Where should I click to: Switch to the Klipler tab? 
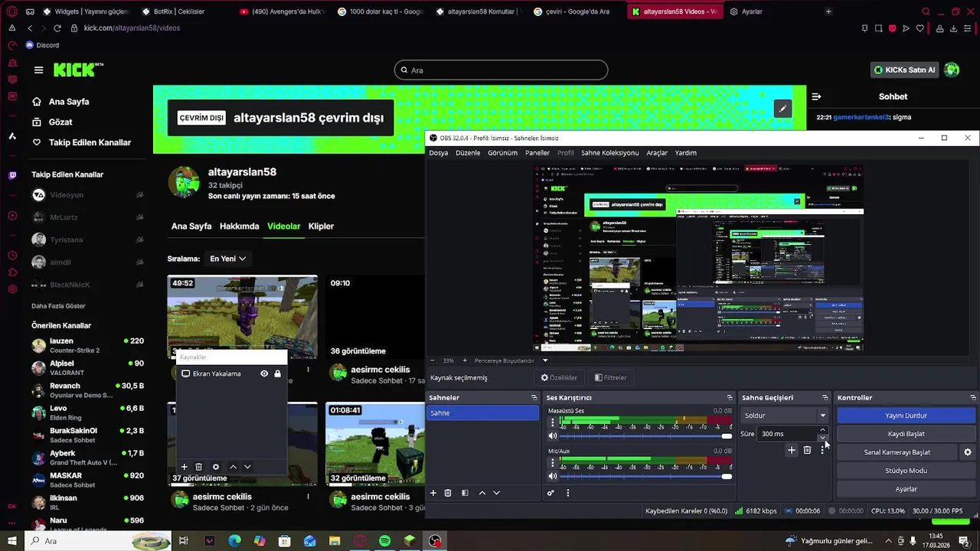(321, 227)
